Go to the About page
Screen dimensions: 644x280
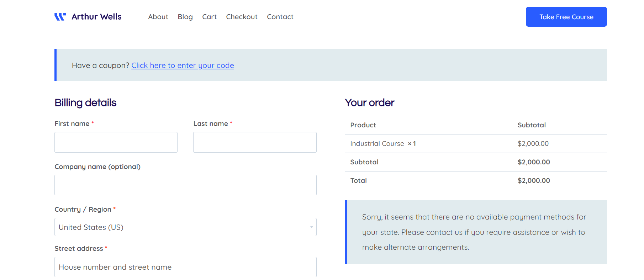coord(158,17)
